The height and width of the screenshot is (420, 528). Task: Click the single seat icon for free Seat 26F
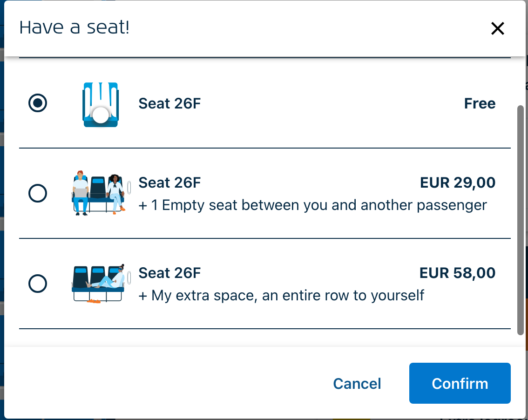(x=100, y=103)
